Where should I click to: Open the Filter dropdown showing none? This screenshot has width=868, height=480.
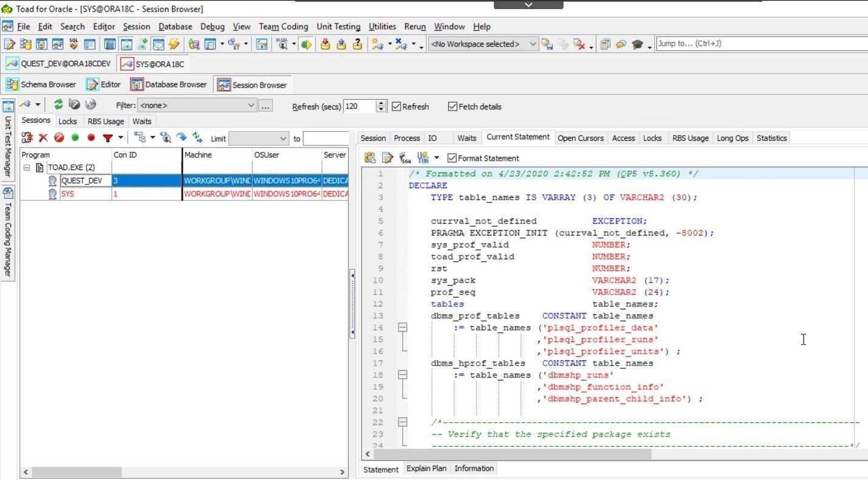[x=251, y=105]
